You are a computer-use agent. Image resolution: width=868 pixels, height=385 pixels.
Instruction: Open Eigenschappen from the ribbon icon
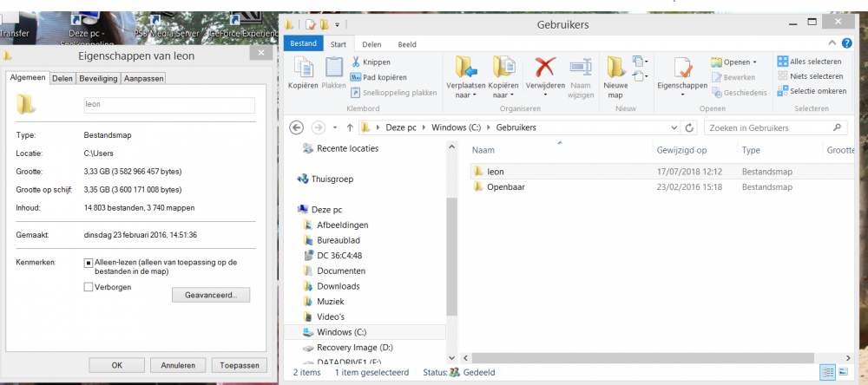point(681,68)
